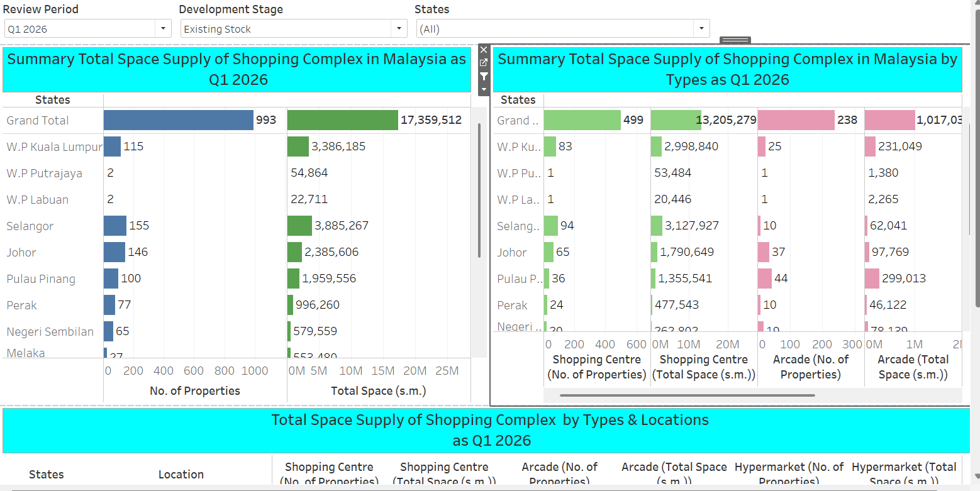This screenshot has width=980, height=491.
Task: Select the green Grand Total bar labeled 17,359,512
Action: [x=343, y=120]
